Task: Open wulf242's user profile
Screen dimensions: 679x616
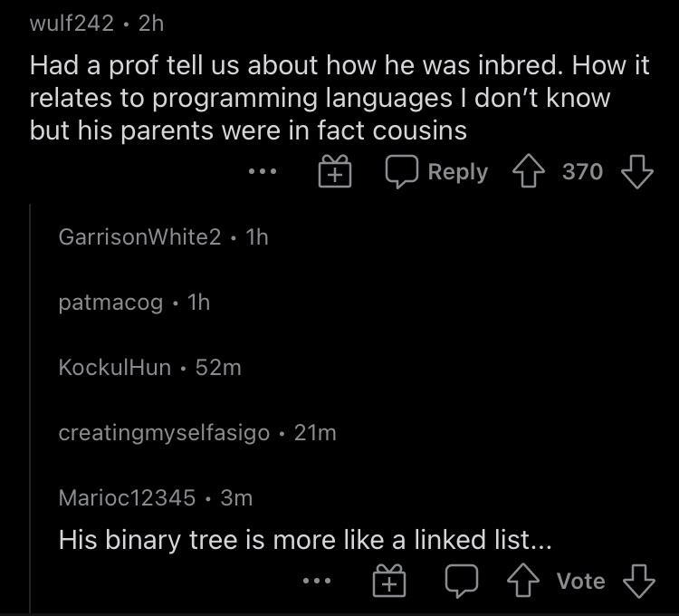Action: (72, 24)
